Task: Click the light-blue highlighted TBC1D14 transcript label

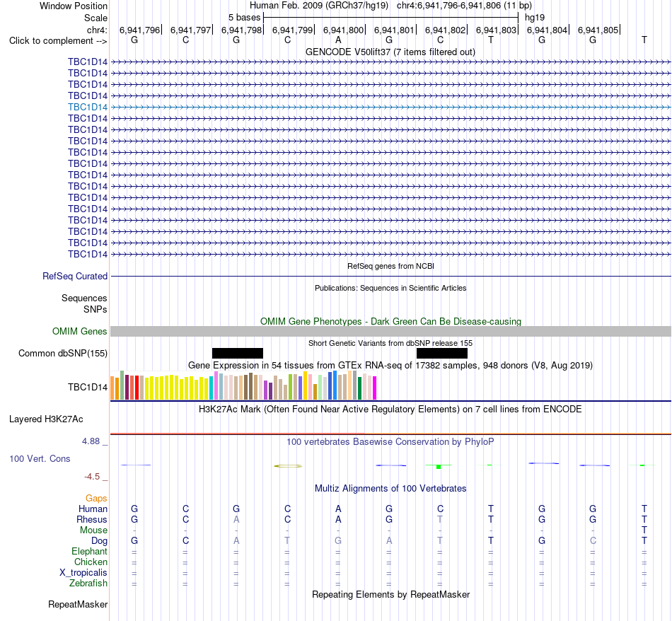Action: (88, 107)
